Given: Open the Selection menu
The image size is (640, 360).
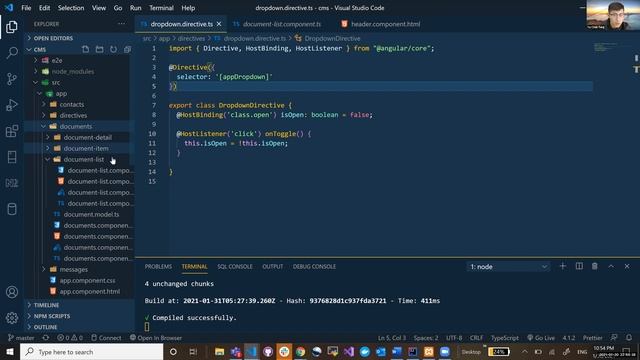Looking at the screenshot, I should [x=71, y=8].
